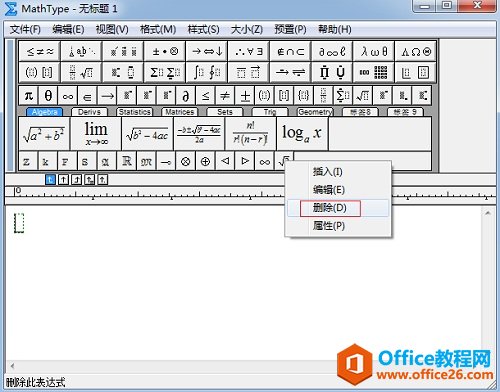Insert the double-struck R symbol

tap(127, 161)
